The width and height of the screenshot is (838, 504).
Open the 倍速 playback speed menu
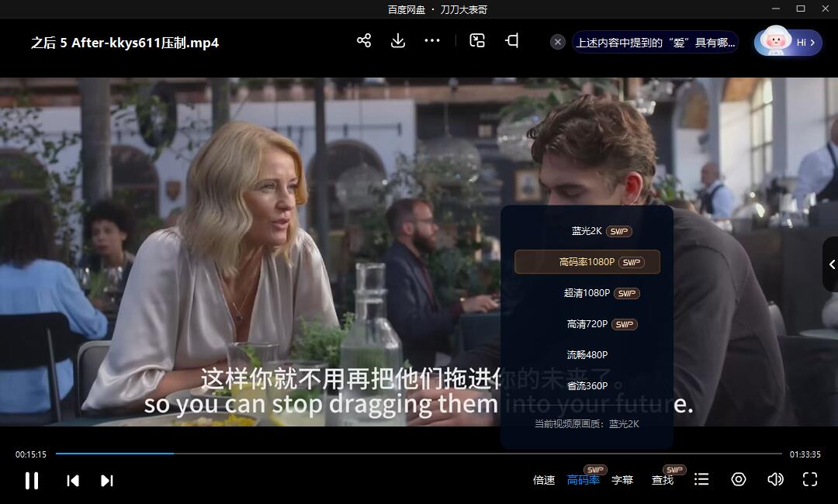coord(544,479)
